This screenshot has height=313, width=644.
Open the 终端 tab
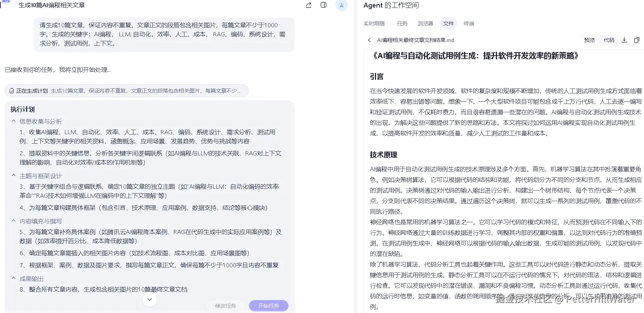469,23
